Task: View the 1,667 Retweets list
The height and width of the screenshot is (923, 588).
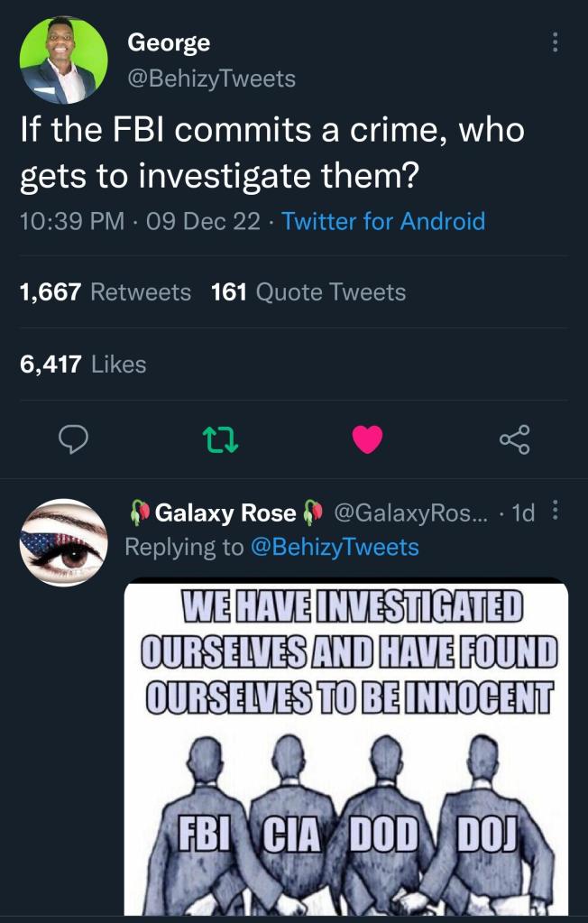Action: (x=105, y=292)
